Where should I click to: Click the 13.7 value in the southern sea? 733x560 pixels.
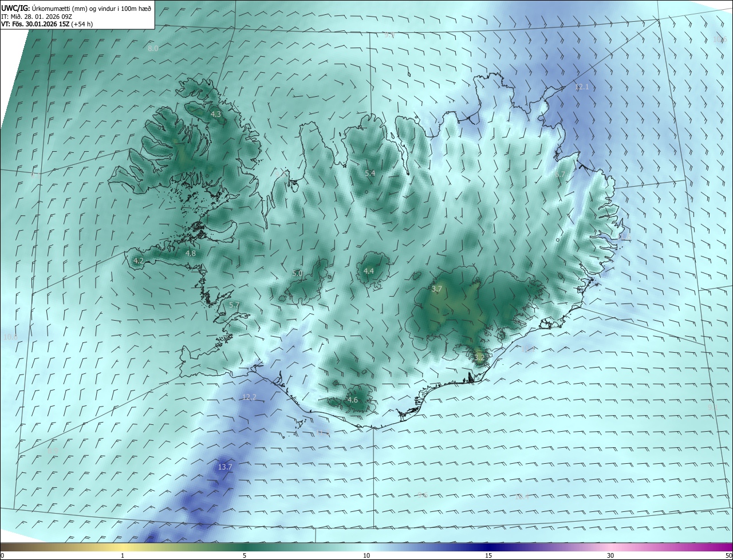click(x=225, y=467)
